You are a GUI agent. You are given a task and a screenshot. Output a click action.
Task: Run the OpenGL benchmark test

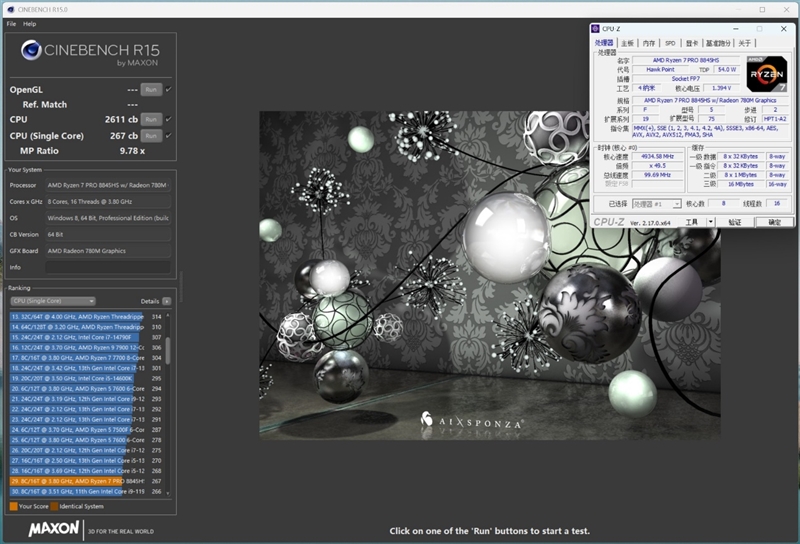pyautogui.click(x=150, y=89)
